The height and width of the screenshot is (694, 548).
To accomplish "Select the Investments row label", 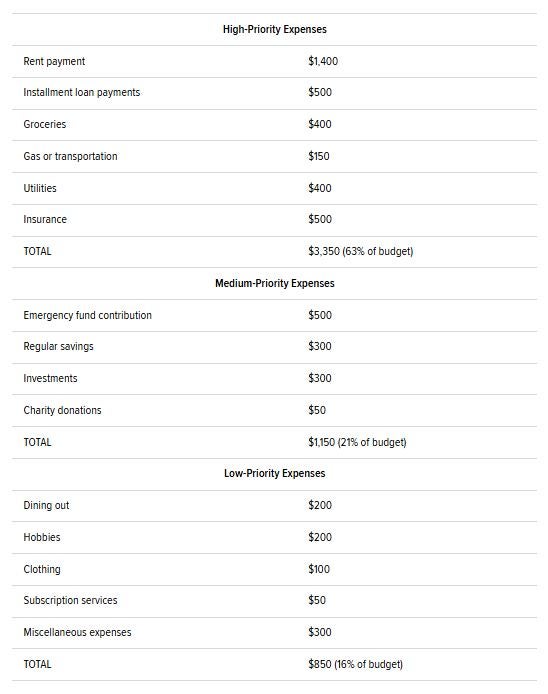I will coord(50,378).
